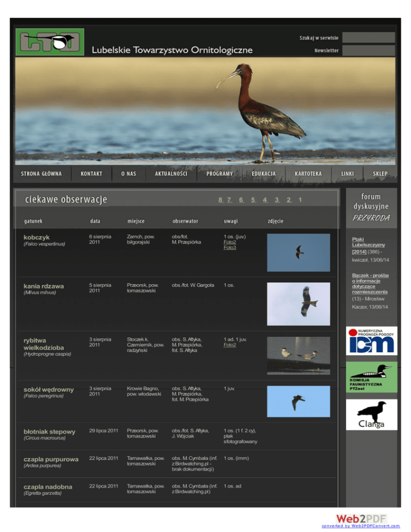Go to page 8 of observations
Image resolution: width=411 pixels, height=532 pixels.
click(220, 200)
